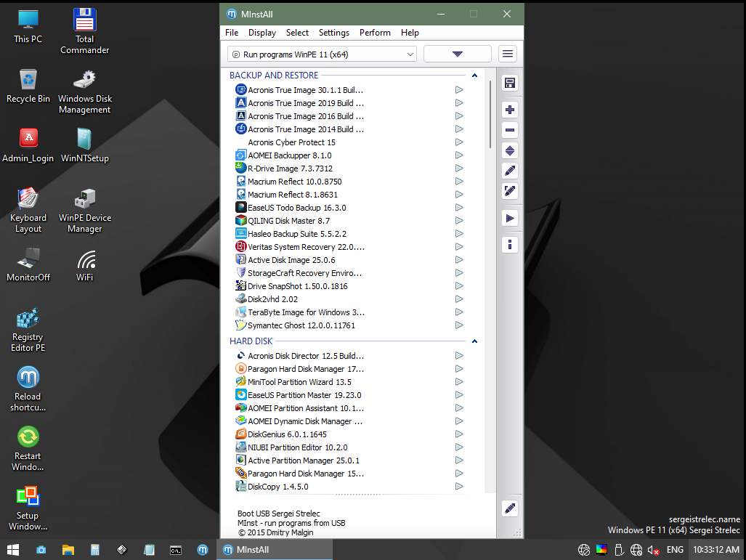This screenshot has width=746, height=560.
Task: Click the expand/collapse all arrows icon
Action: click(x=509, y=151)
